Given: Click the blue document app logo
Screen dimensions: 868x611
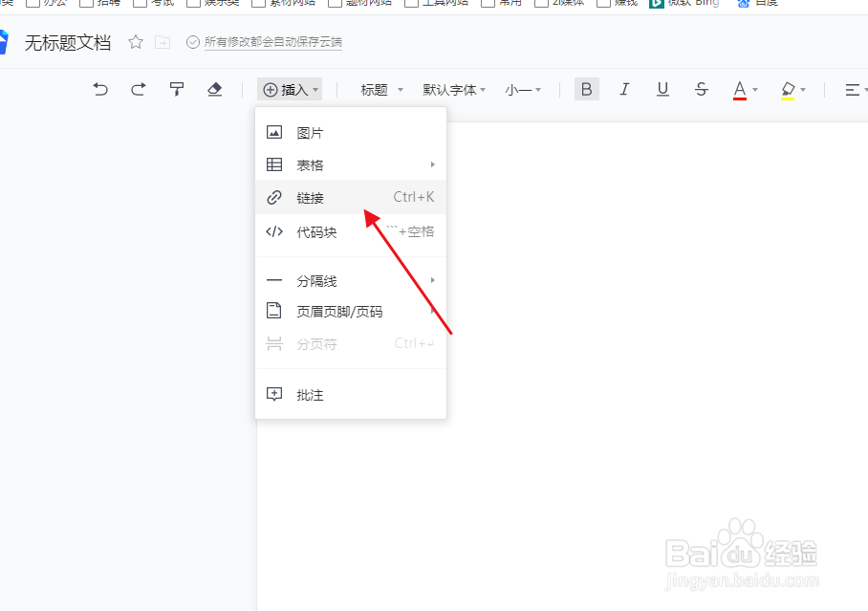Looking at the screenshot, I should 4,43.
